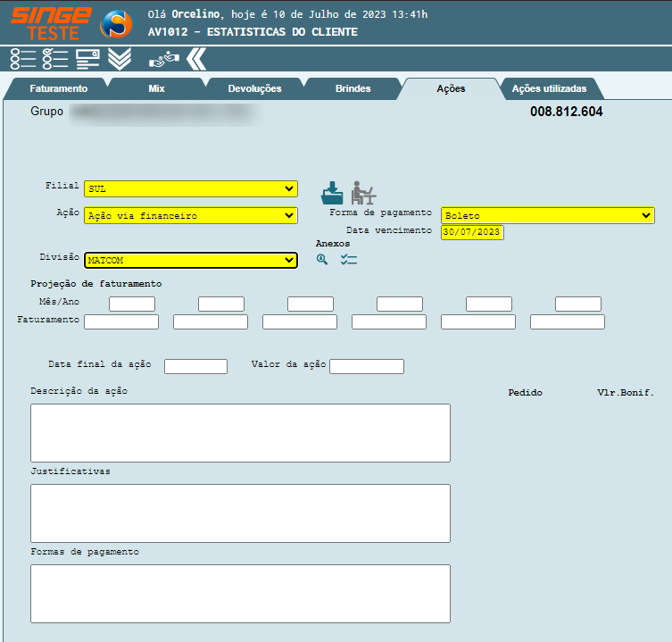The width and height of the screenshot is (672, 642).
Task: Click the checklist icon under Anexos
Action: 348,260
